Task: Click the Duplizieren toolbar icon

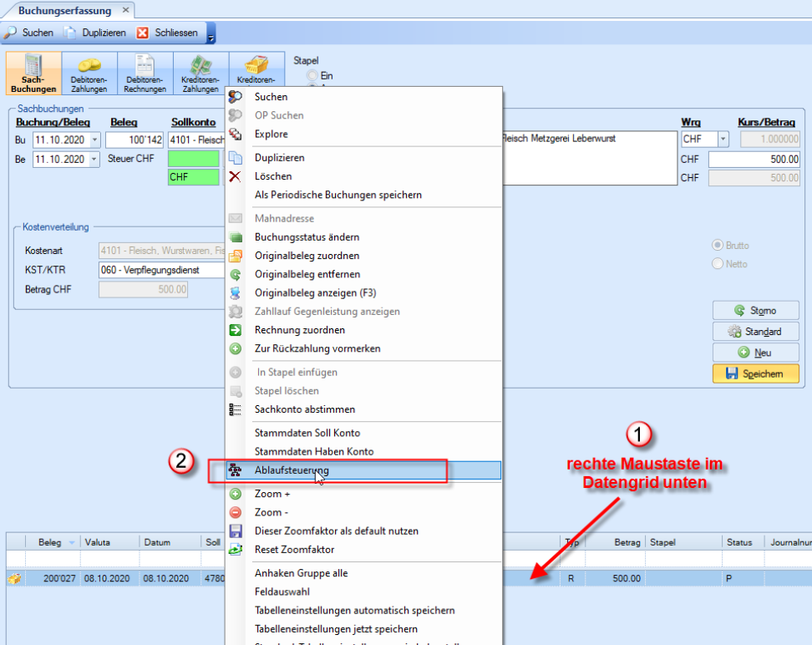Action: pos(72,33)
